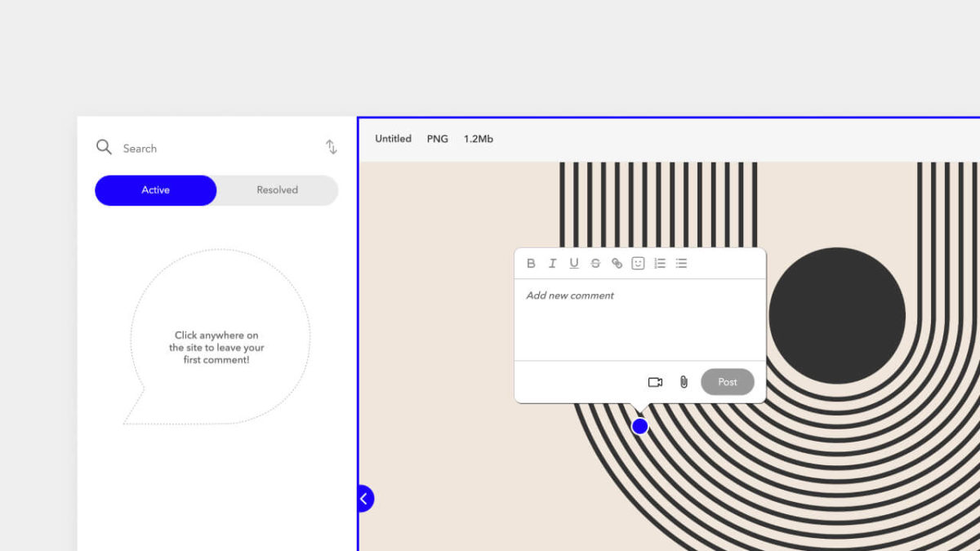Attach a file to the comment
Image resolution: width=980 pixels, height=551 pixels.
[683, 381]
